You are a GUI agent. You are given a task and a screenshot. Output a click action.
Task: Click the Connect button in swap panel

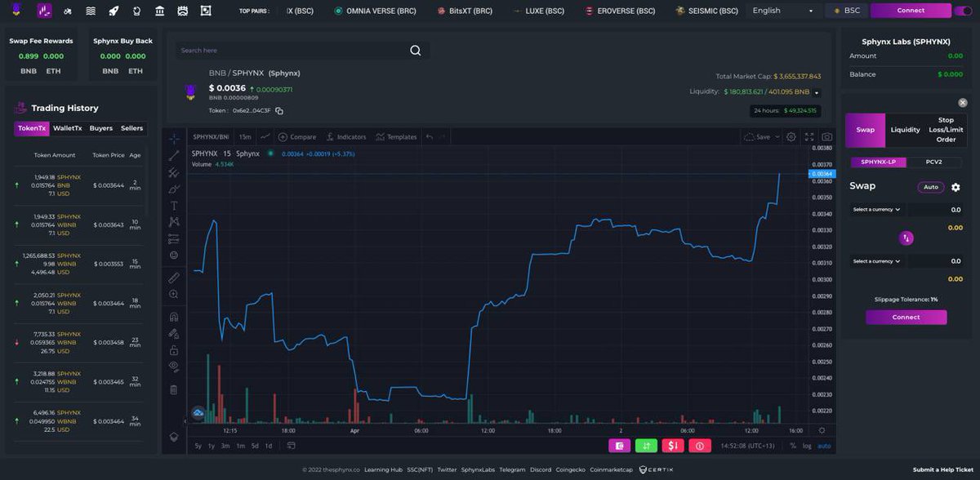(906, 318)
